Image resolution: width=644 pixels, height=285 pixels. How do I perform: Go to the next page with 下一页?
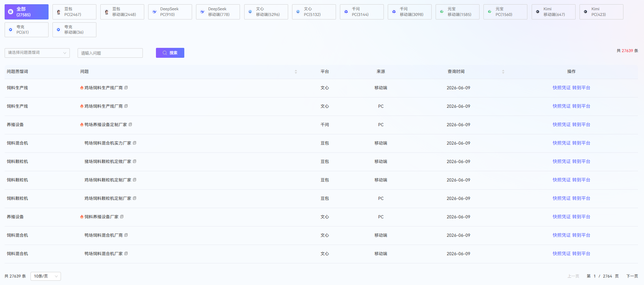pyautogui.click(x=632, y=276)
